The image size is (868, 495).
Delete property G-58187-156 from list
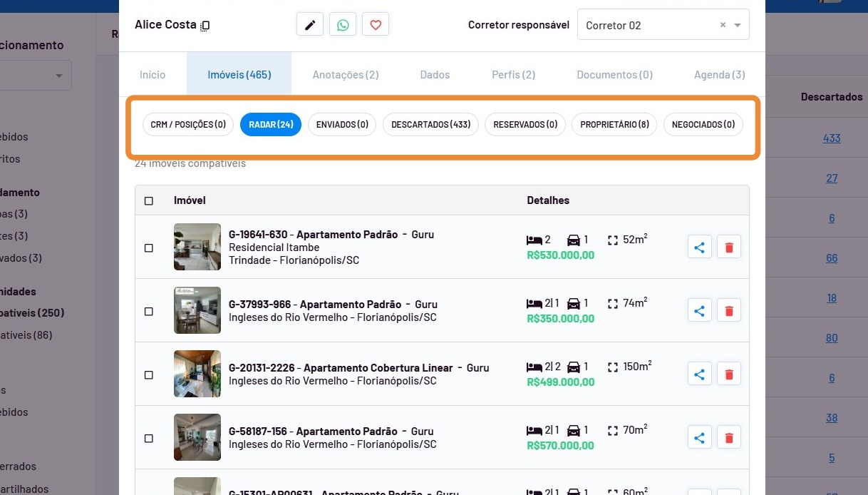pos(729,437)
